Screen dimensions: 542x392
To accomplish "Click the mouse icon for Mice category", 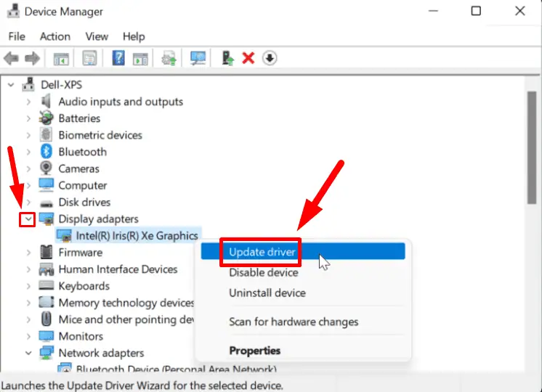I will 46,319.
